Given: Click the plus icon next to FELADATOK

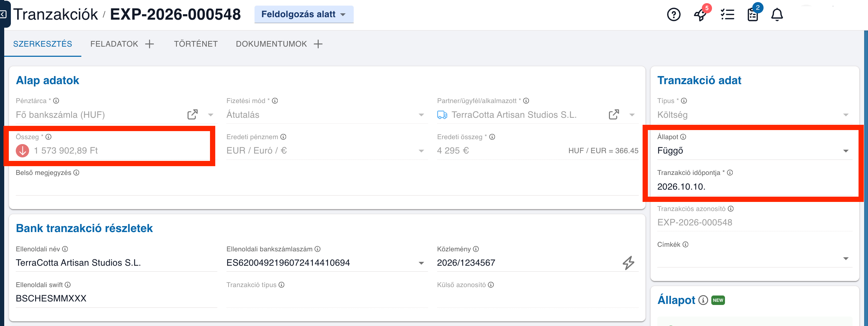Looking at the screenshot, I should (150, 44).
